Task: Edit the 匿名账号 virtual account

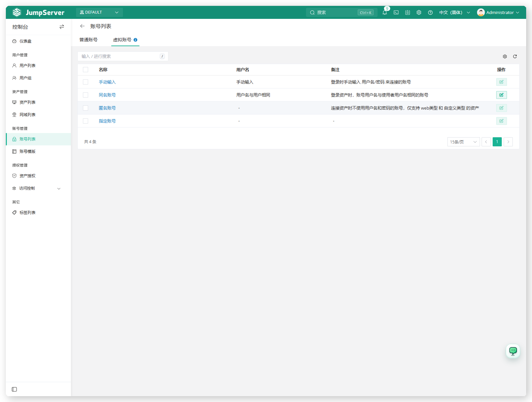Action: pyautogui.click(x=501, y=108)
